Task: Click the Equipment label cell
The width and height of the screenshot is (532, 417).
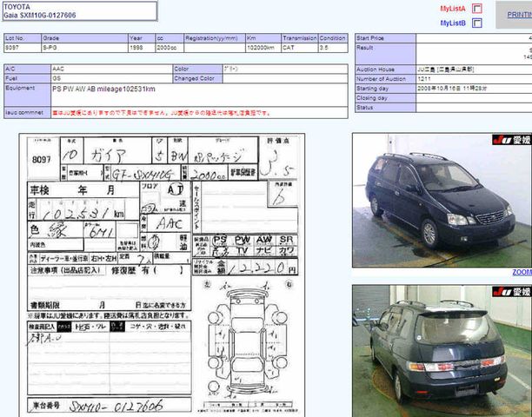Action: pos(28,95)
